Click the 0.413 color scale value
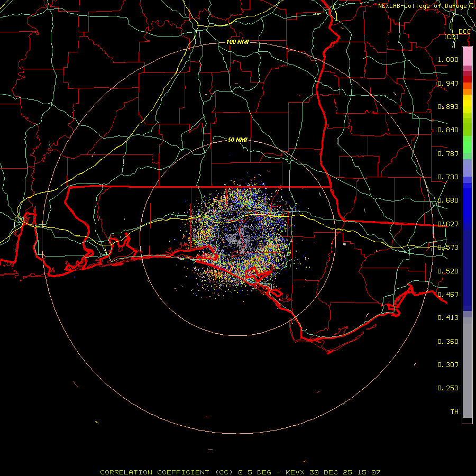 (x=448, y=318)
